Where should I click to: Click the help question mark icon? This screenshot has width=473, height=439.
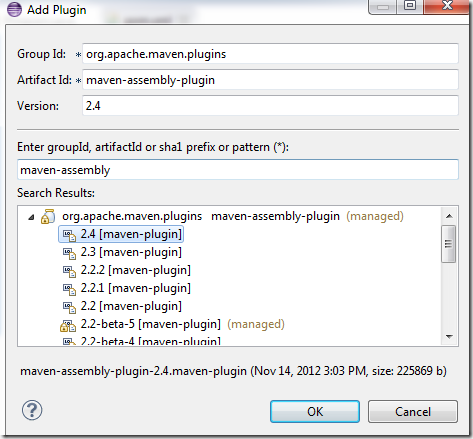click(x=32, y=410)
